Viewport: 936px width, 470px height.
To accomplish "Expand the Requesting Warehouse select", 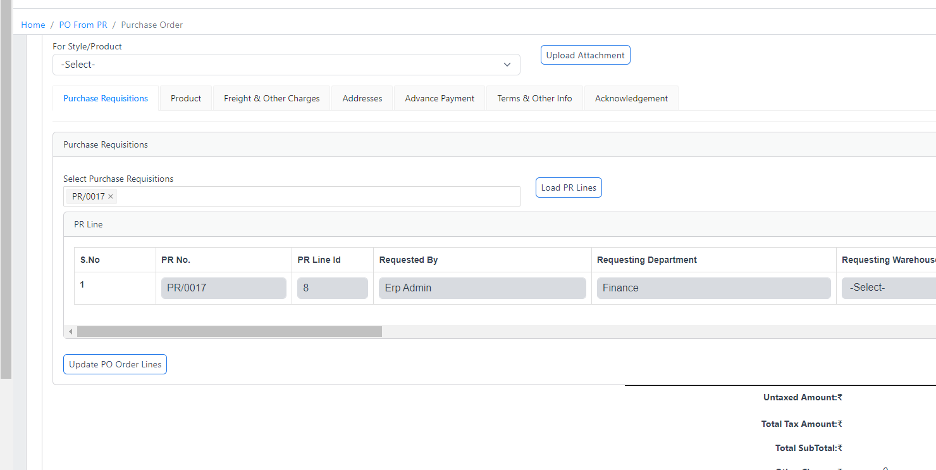I will point(888,288).
